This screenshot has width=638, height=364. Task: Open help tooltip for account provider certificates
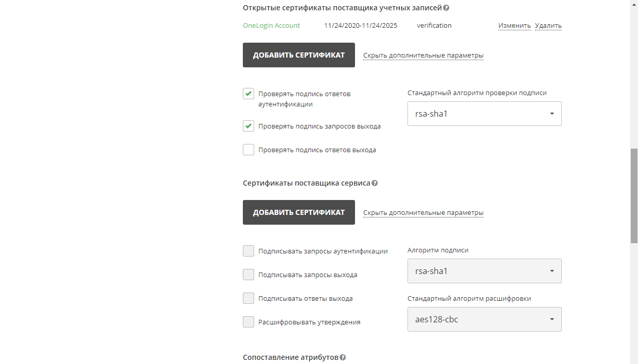pos(446,8)
